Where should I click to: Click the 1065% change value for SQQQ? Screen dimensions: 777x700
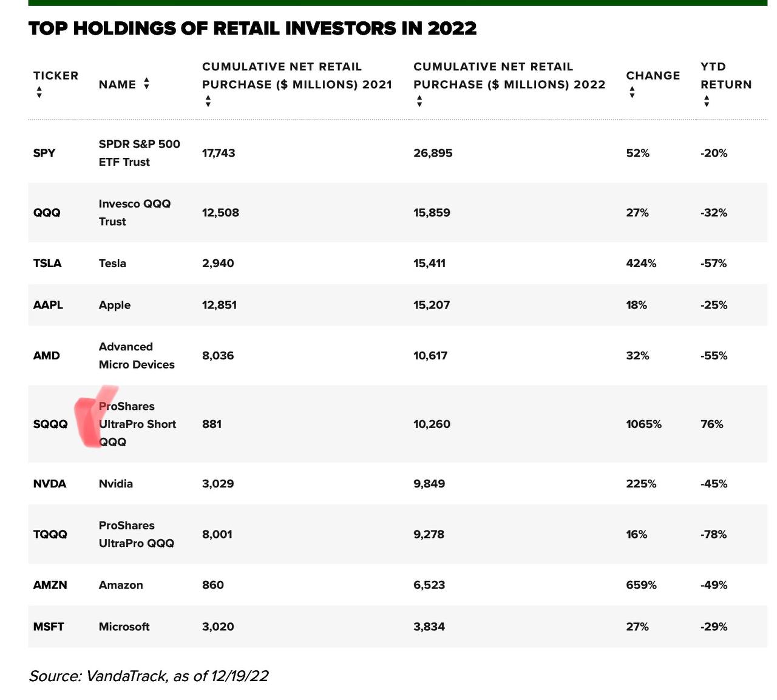pyautogui.click(x=643, y=424)
